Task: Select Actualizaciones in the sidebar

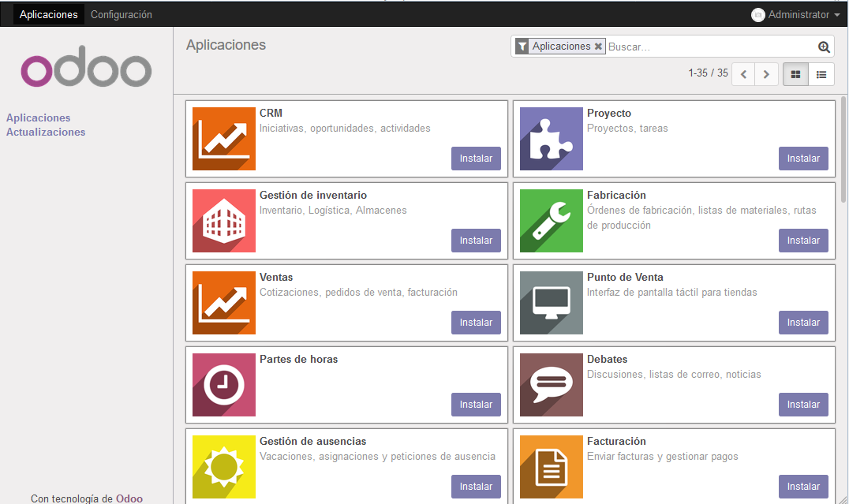Action: pyautogui.click(x=46, y=132)
